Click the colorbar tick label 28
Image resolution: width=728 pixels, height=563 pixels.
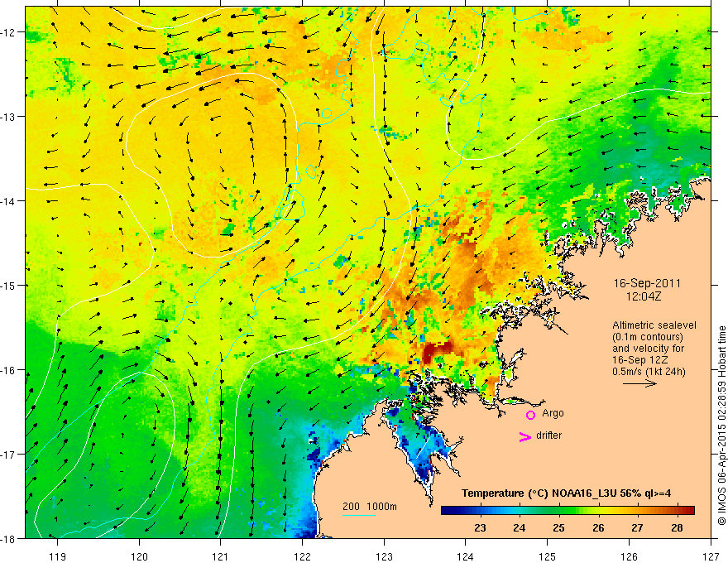tap(677, 527)
